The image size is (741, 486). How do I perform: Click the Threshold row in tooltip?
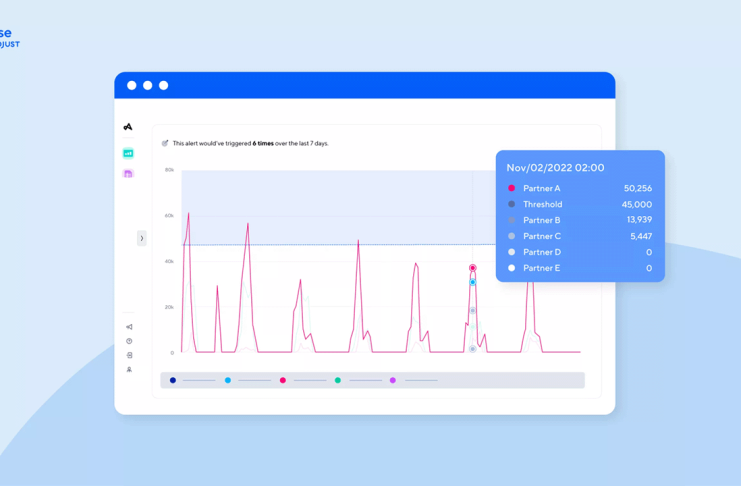[x=580, y=204]
